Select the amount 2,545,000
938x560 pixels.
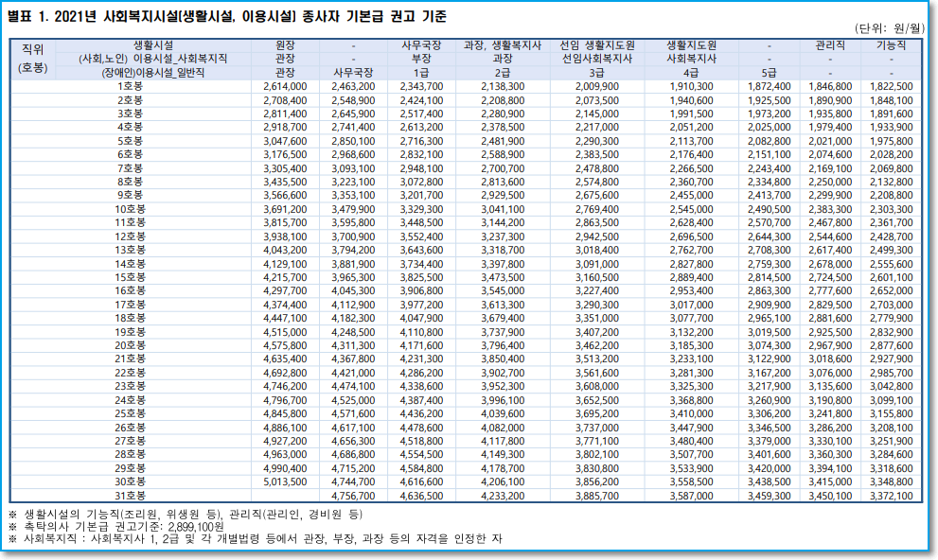(691, 209)
